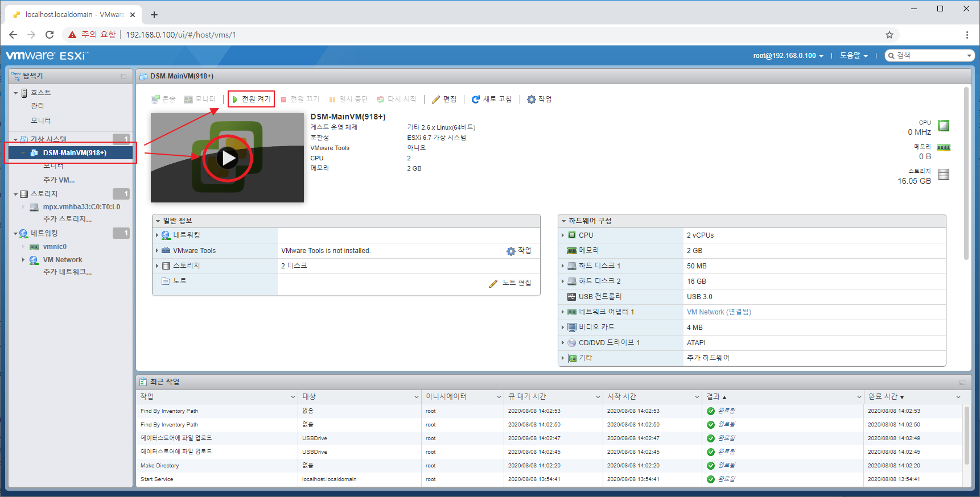Screen dimensions: 980x497
Task: Open 추가 네트워크... entry
Action: pyautogui.click(x=67, y=272)
